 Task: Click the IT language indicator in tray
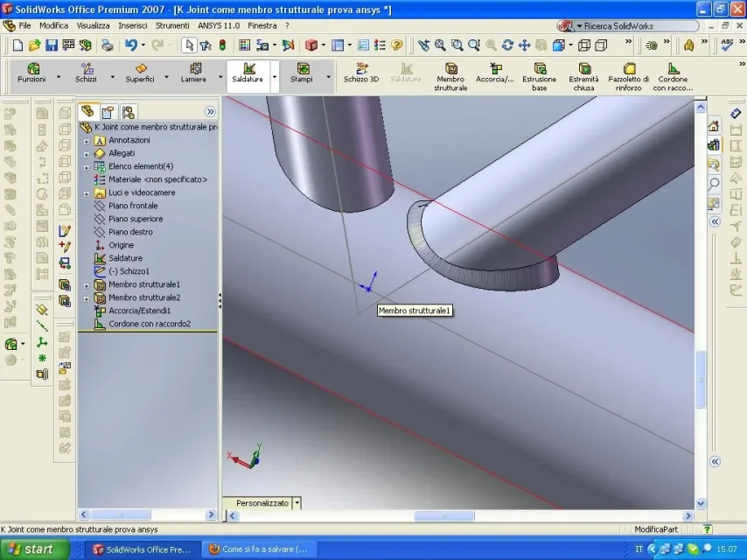(639, 549)
